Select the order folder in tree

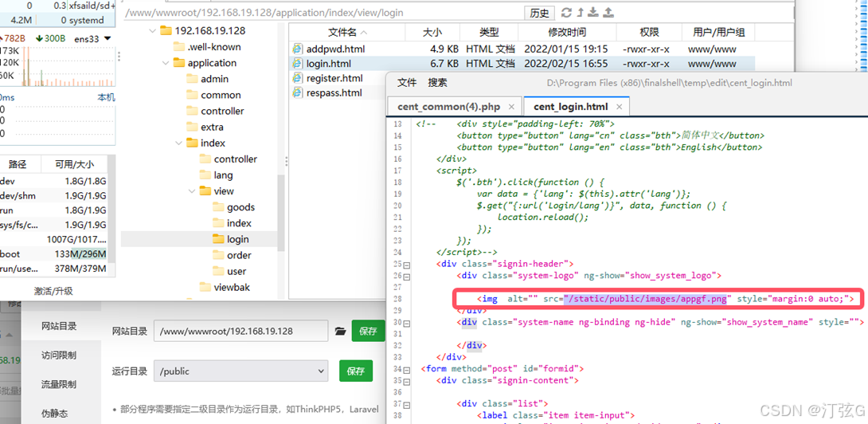click(239, 256)
